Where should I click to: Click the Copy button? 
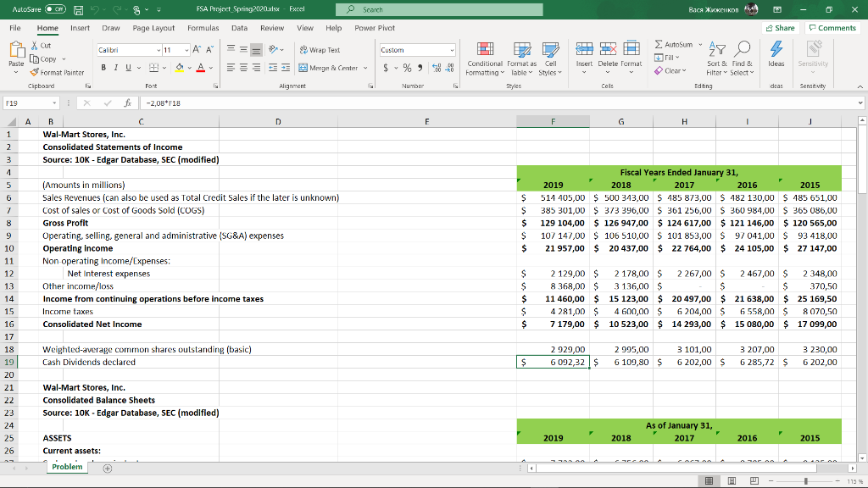coord(44,59)
